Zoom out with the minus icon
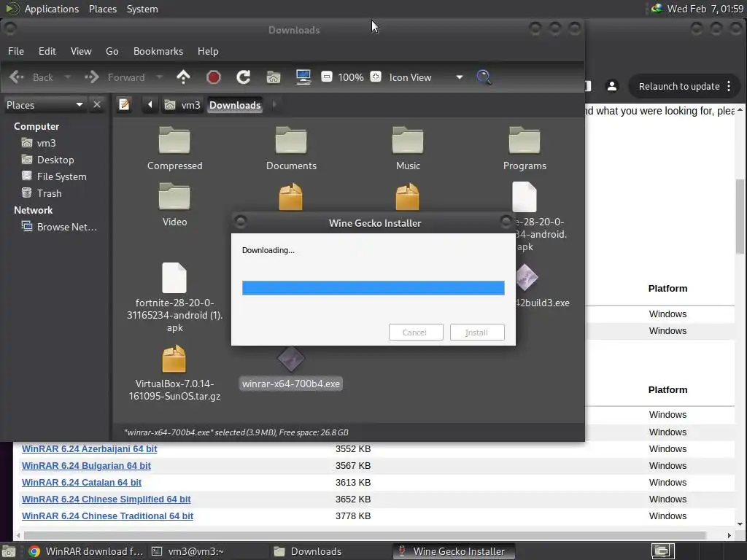This screenshot has height=560, width=747. click(x=327, y=77)
